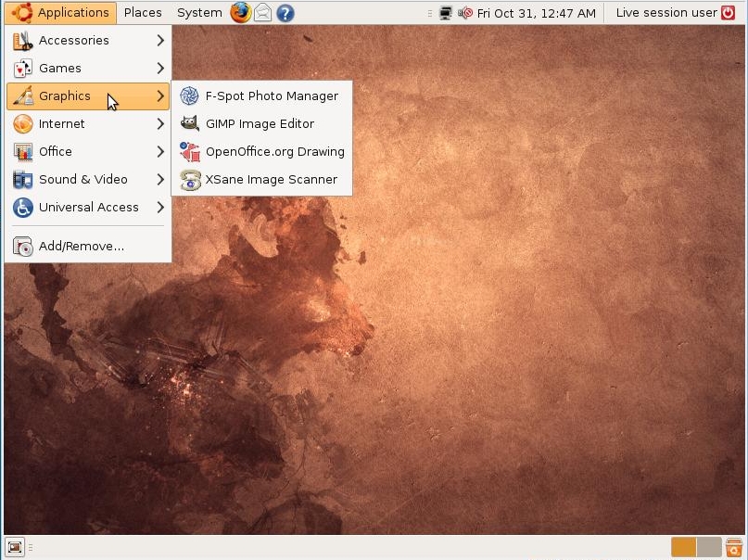Select the Office category label
The image size is (748, 560).
pyautogui.click(x=56, y=152)
